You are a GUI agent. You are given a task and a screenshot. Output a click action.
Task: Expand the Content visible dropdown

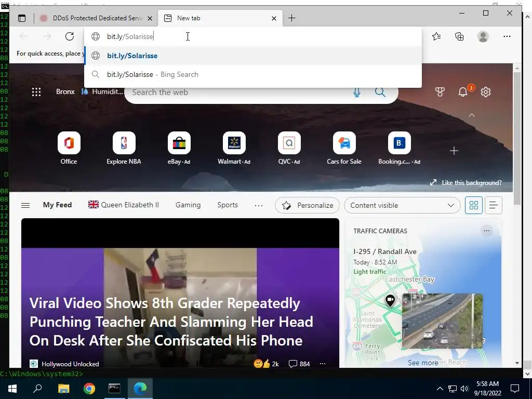point(402,205)
